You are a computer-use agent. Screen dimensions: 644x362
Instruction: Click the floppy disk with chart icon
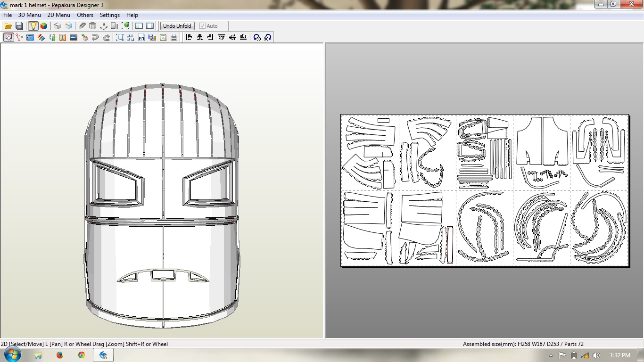(x=152, y=37)
